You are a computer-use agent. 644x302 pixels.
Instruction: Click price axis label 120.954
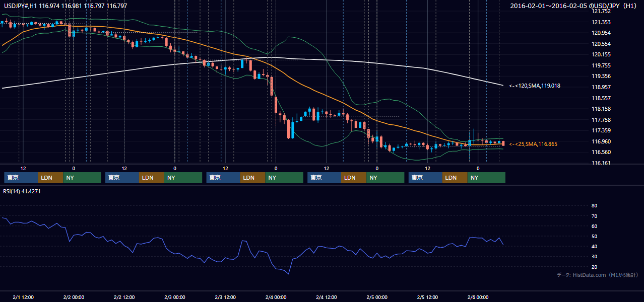[x=601, y=33]
